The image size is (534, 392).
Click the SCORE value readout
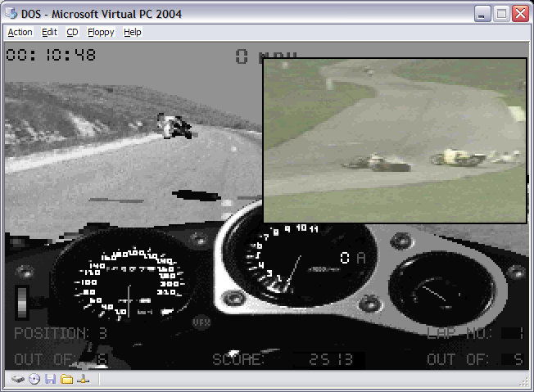click(330, 359)
